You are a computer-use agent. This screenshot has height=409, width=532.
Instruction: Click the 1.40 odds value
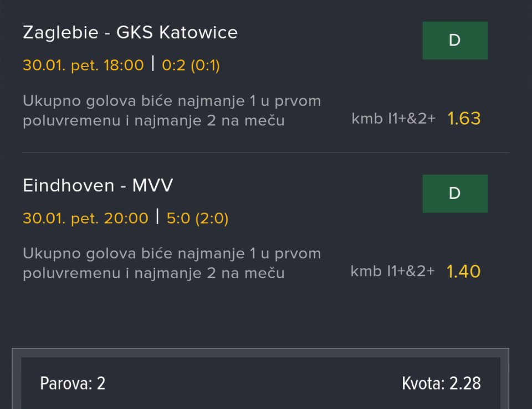[x=464, y=272]
